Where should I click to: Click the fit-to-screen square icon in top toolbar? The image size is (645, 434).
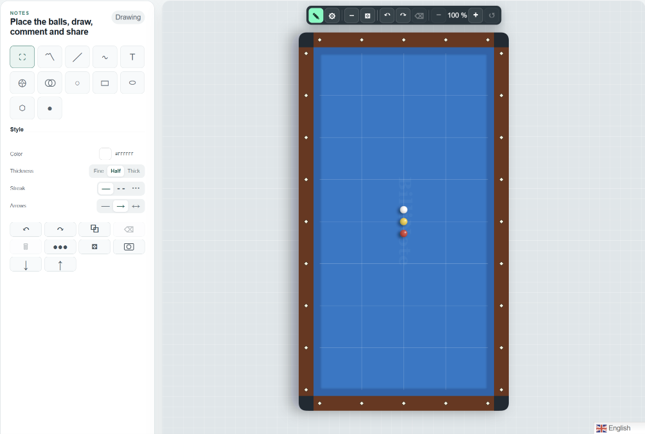[368, 16]
